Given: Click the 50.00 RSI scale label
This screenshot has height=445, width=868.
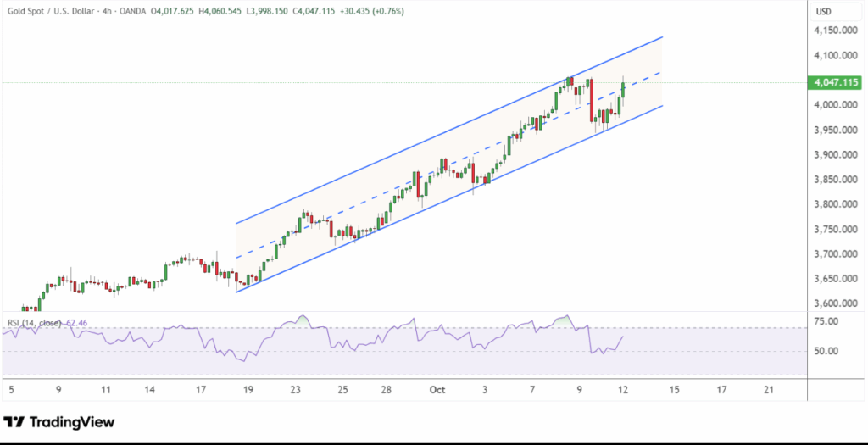Looking at the screenshot, I should [826, 351].
